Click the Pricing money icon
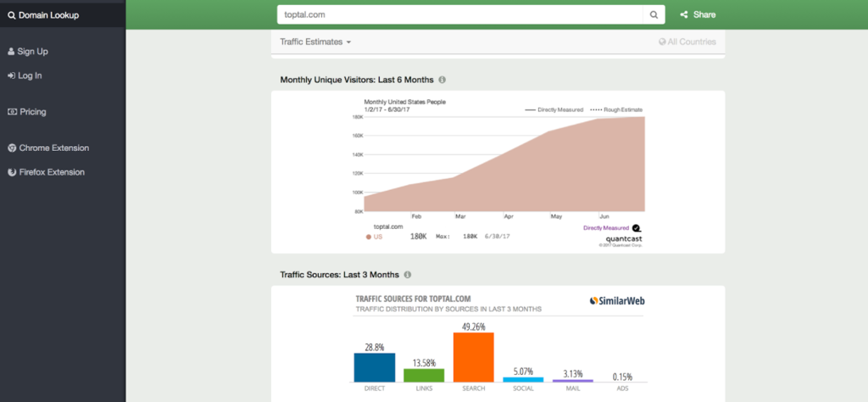 pos(12,112)
